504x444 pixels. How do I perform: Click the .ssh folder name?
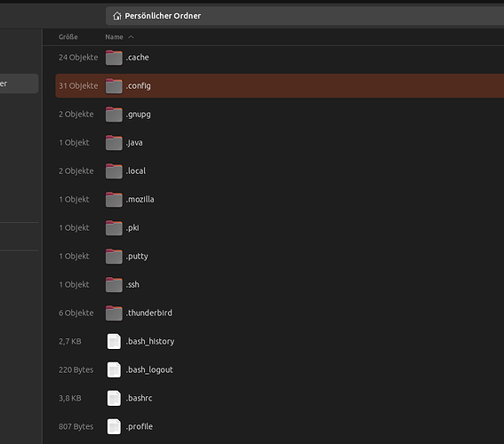[132, 285]
